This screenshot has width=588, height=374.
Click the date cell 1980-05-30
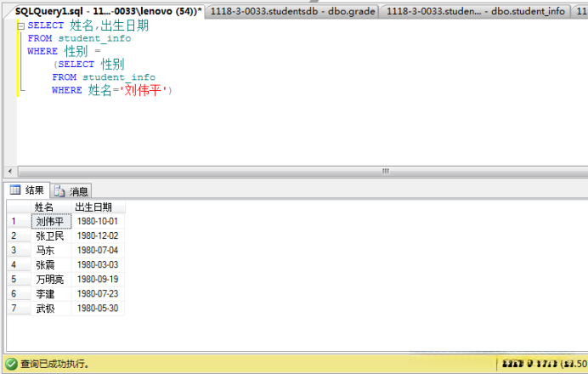pyautogui.click(x=98, y=309)
